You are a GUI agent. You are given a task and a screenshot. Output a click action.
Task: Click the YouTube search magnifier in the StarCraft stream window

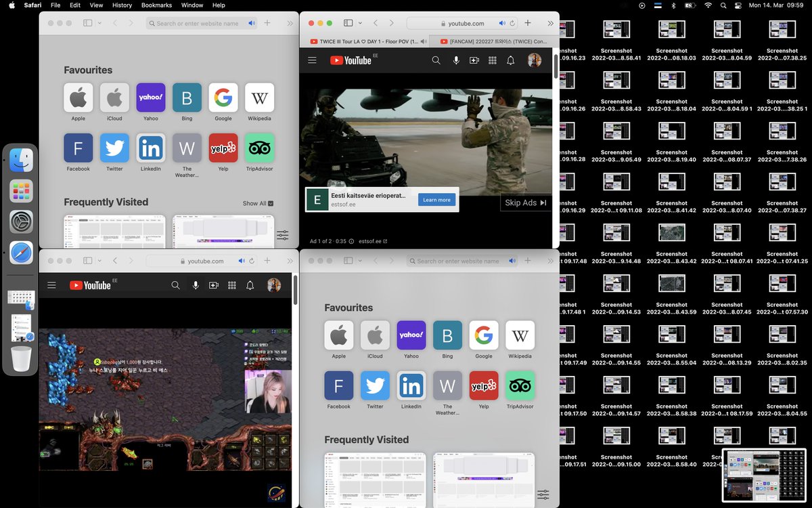[x=175, y=286]
